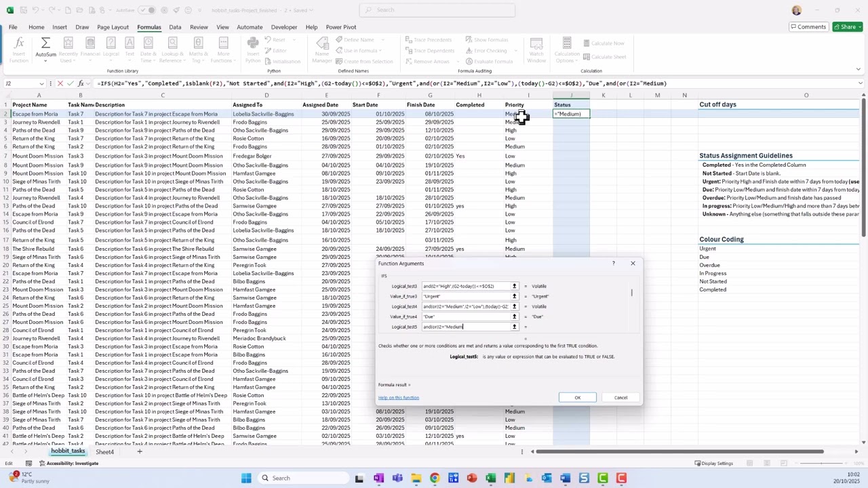Open the Page Layout ribbon tab
868x488 pixels.
tap(113, 27)
